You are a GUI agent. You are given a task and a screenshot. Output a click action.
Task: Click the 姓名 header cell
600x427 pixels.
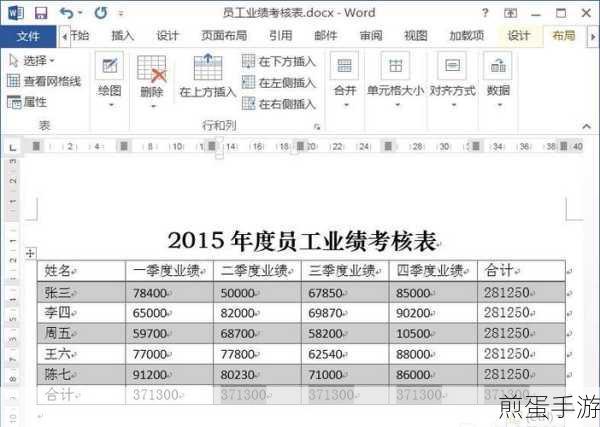[x=81, y=271]
